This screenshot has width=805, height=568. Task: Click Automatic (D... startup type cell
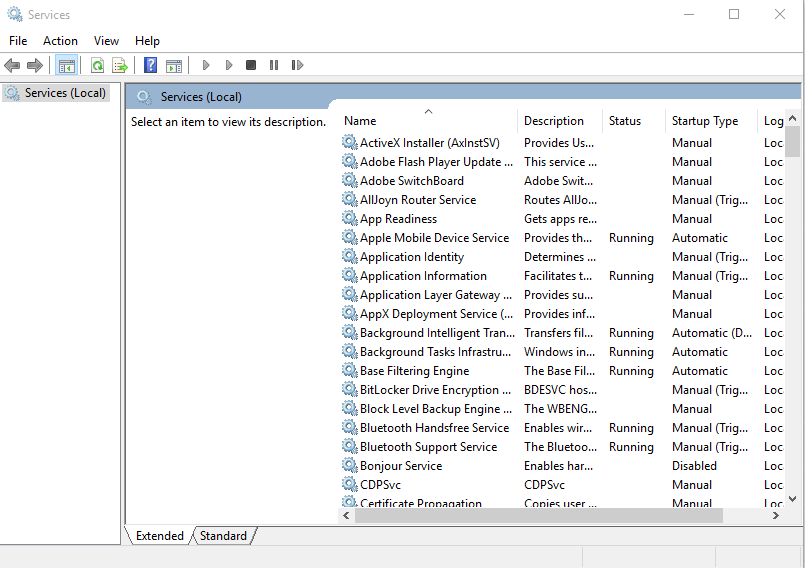pyautogui.click(x=712, y=333)
